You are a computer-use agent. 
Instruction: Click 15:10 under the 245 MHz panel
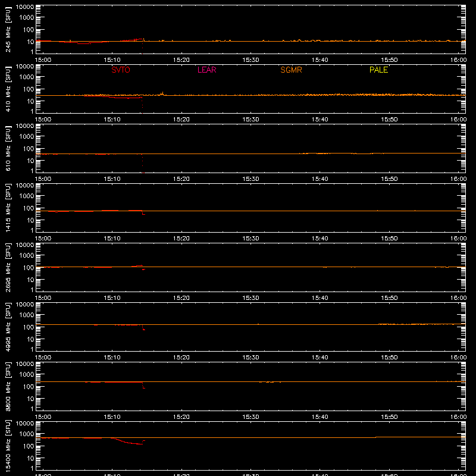point(112,60)
